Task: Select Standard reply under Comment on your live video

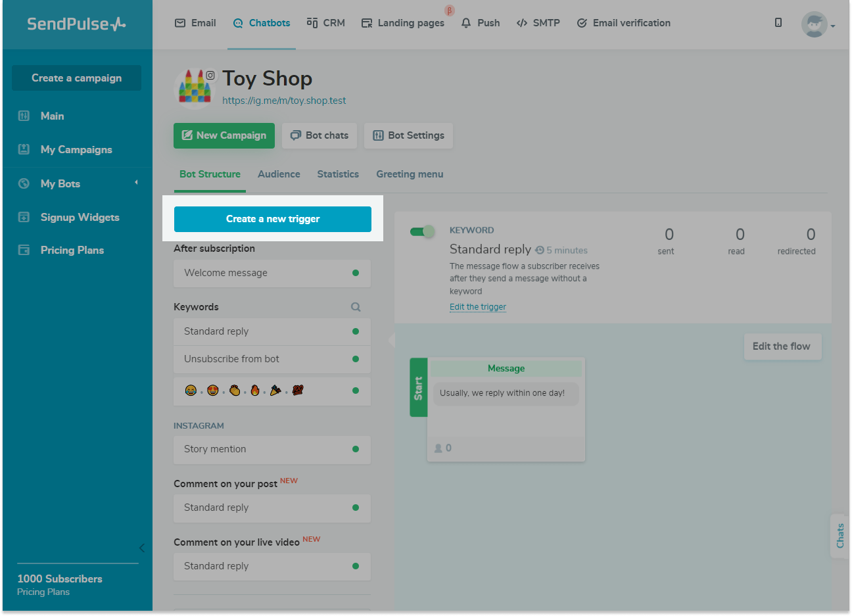Action: pos(272,567)
